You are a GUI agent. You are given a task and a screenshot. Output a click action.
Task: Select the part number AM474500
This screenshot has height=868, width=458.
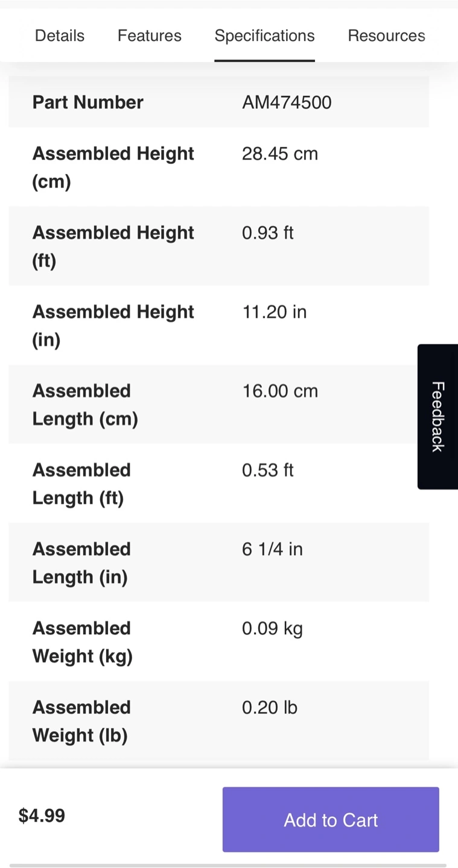287,102
